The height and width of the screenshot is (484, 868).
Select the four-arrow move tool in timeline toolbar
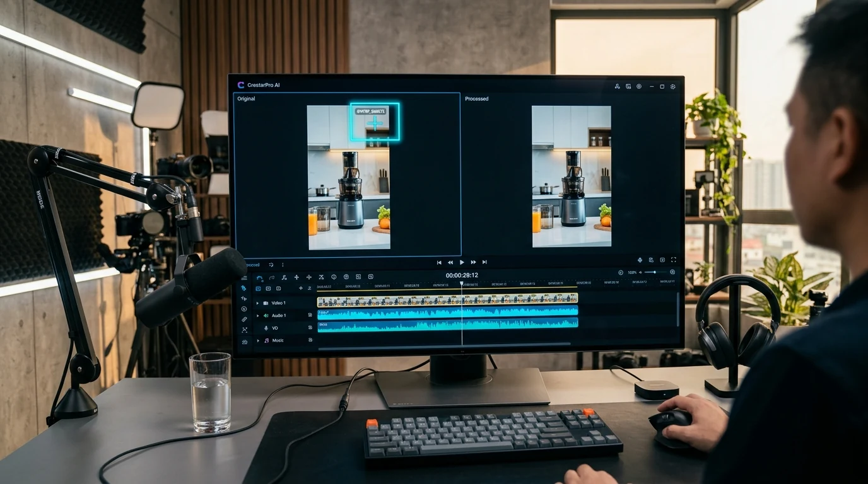click(x=296, y=277)
